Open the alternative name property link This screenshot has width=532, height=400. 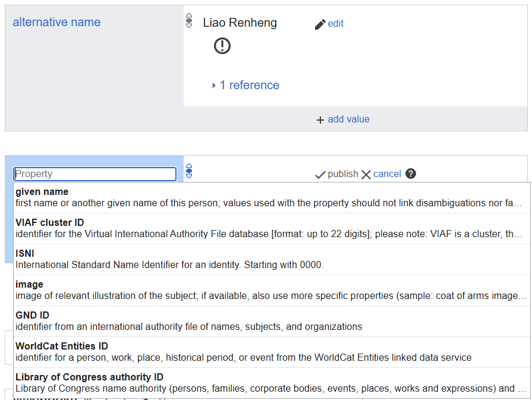click(x=56, y=23)
